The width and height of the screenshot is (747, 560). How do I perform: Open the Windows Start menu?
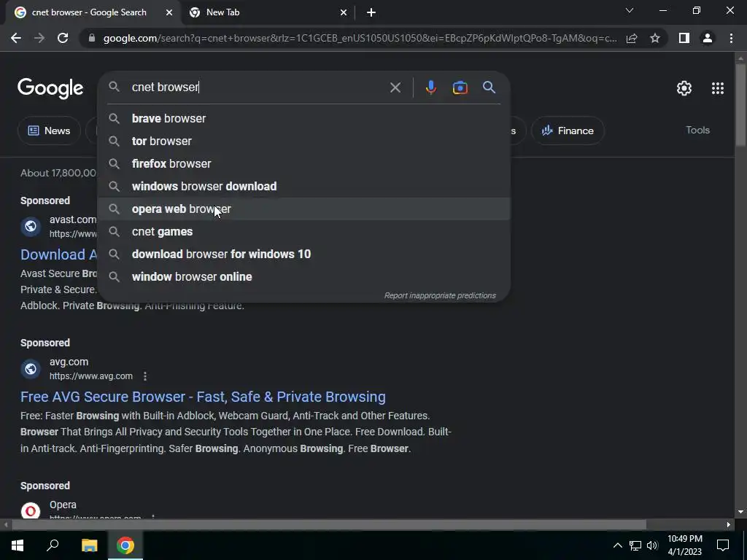click(18, 545)
